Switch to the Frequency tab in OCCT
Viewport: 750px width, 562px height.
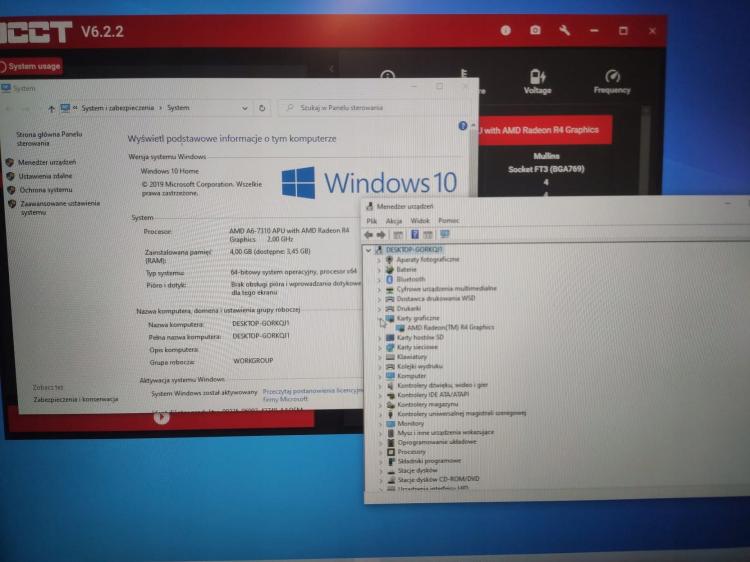pyautogui.click(x=612, y=81)
